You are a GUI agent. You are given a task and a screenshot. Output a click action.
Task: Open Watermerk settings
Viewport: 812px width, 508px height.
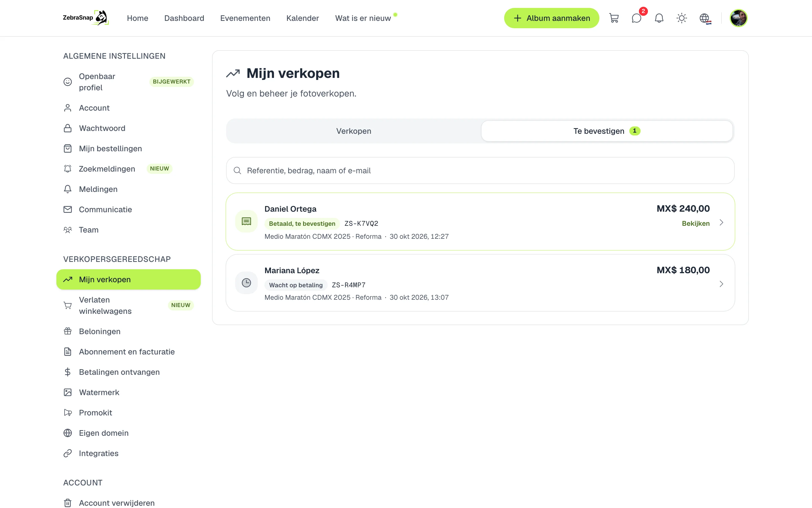pyautogui.click(x=129, y=392)
